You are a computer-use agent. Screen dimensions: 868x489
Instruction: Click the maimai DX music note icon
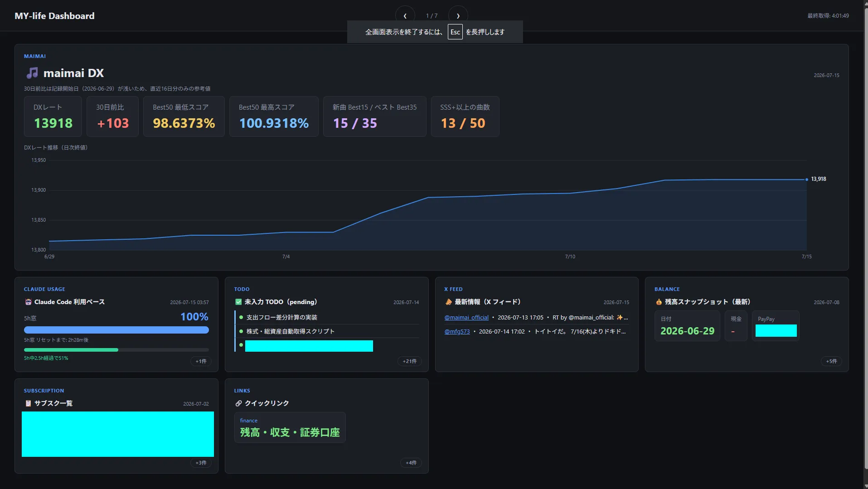32,73
